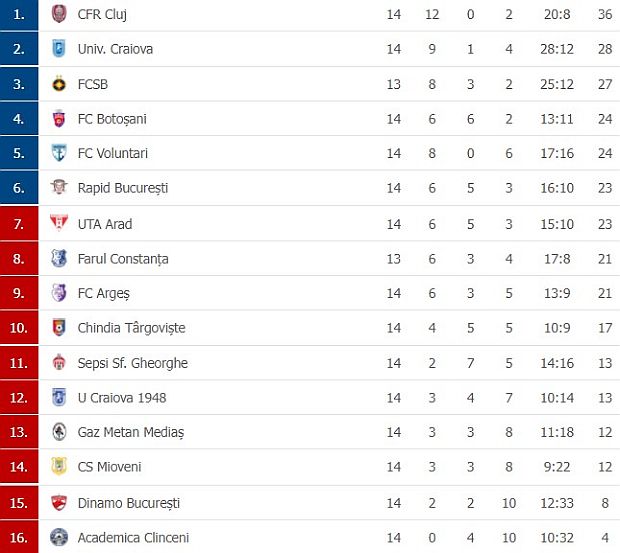
Task: Select the red rank 16 position cell
Action: click(x=19, y=537)
